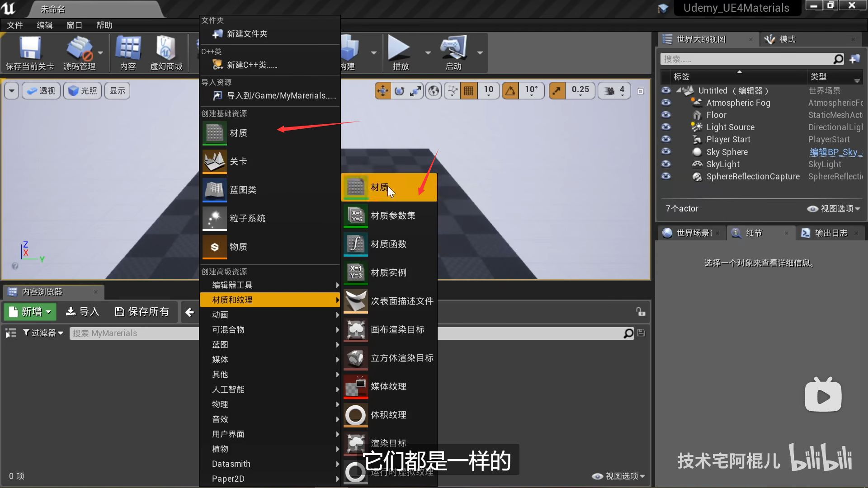Choose Media Texture entry
Screen dimensions: 868x488
(x=389, y=386)
